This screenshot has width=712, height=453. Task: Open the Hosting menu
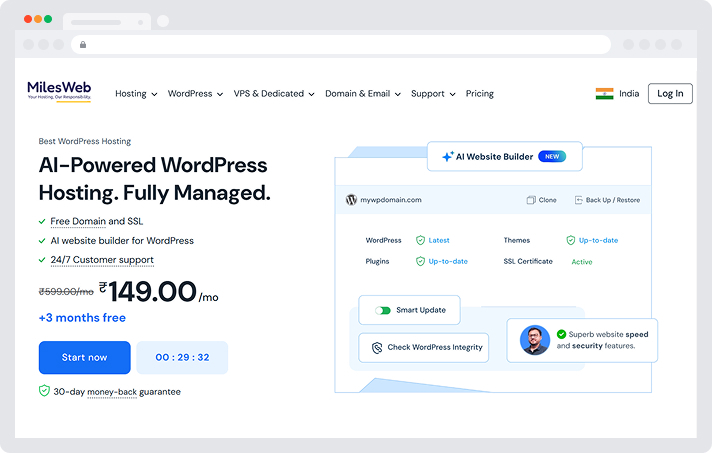click(x=136, y=94)
